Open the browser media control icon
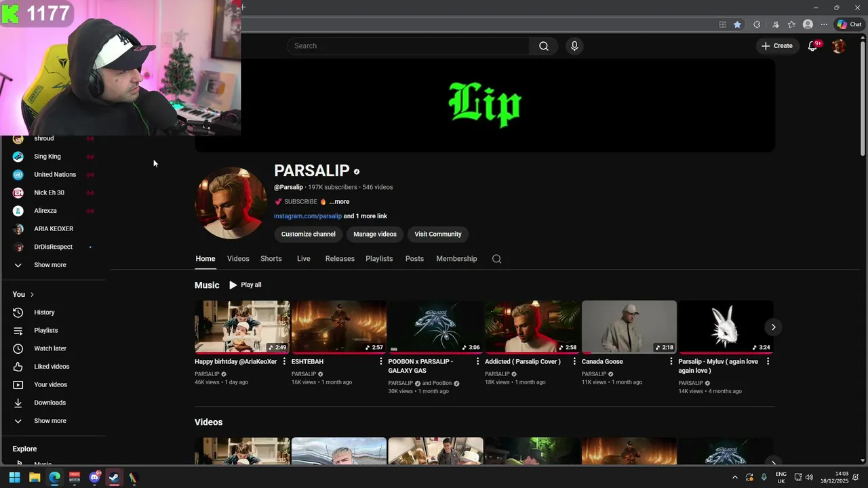 pyautogui.click(x=775, y=24)
